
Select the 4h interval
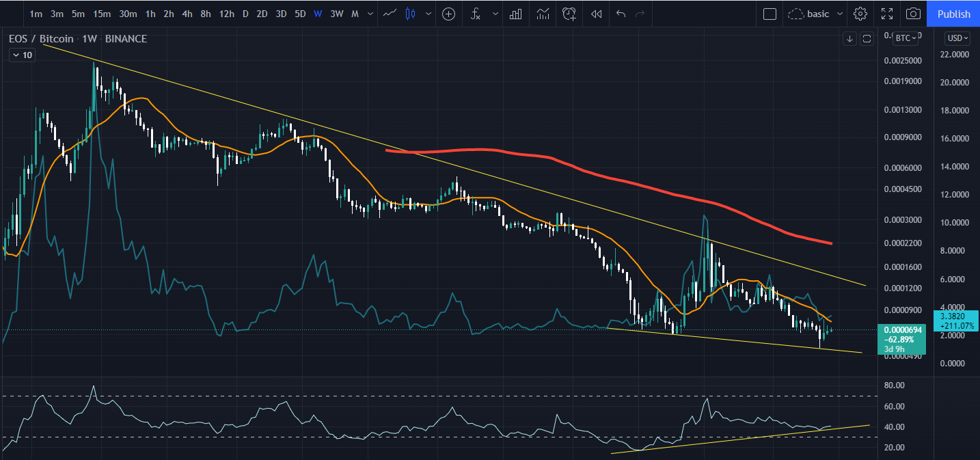click(x=187, y=14)
